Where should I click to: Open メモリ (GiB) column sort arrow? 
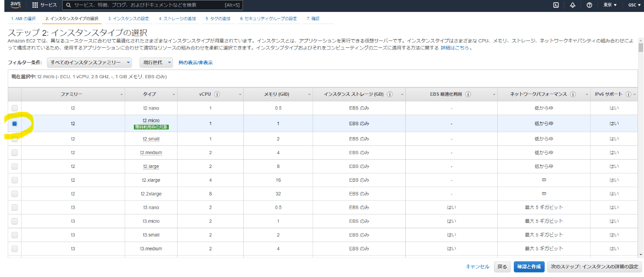pos(309,94)
